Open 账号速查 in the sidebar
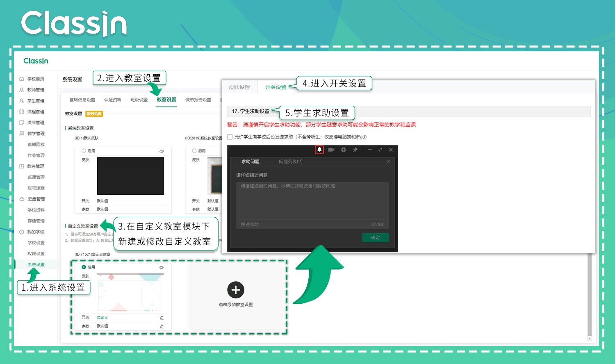Image resolution: width=615 pixels, height=364 pixels. point(36,188)
